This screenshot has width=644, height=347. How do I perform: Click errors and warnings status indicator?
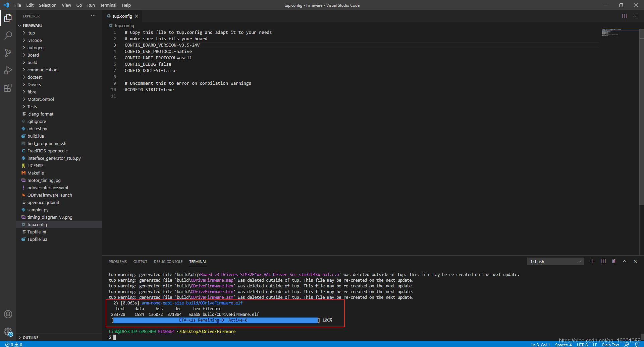click(14, 344)
